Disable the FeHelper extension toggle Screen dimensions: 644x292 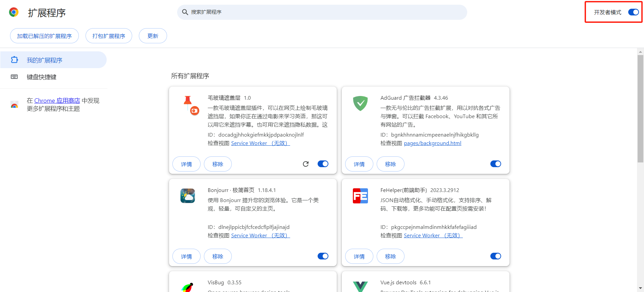496,256
